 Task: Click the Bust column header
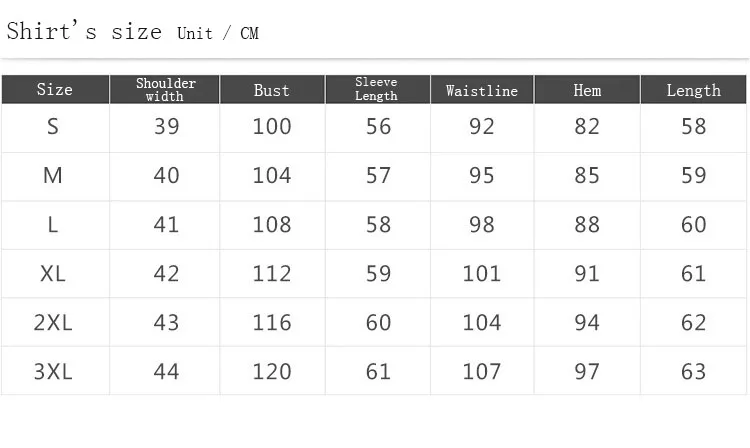point(272,89)
